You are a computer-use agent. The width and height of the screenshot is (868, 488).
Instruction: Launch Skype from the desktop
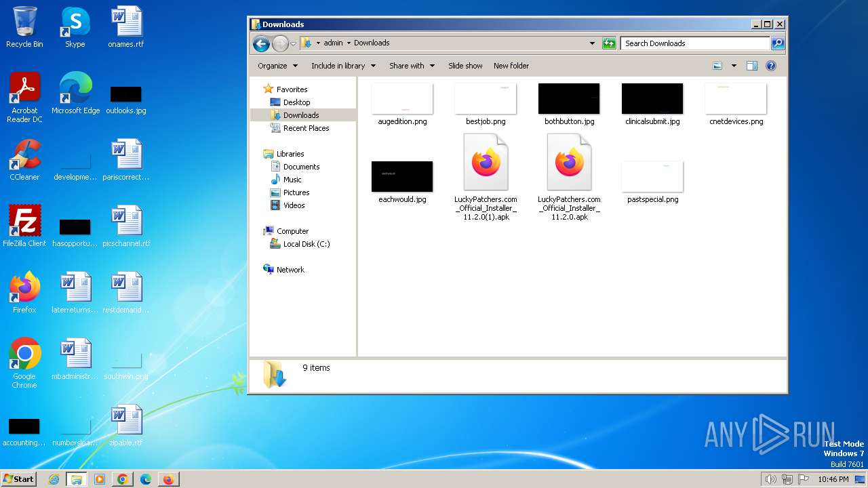point(75,27)
